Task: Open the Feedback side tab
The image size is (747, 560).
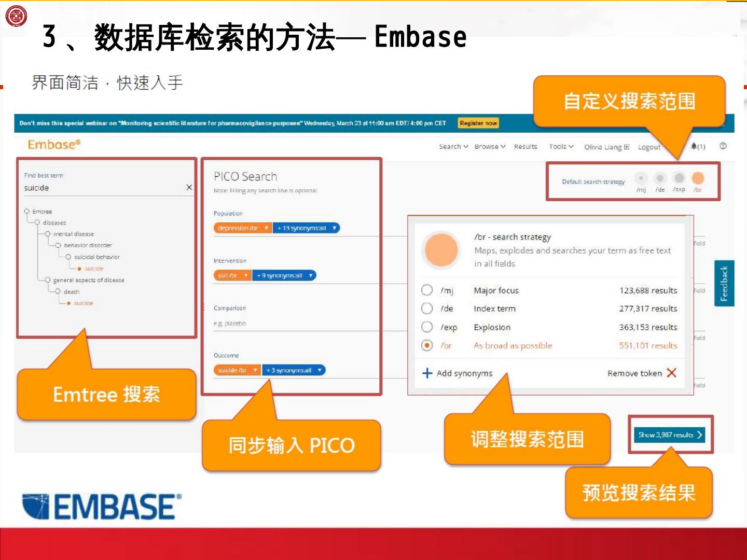Action: pyautogui.click(x=724, y=283)
